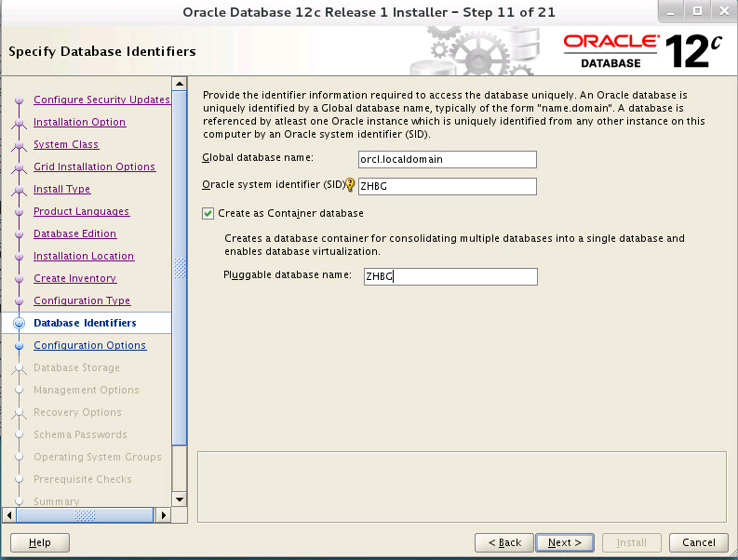Click the sidebar scroll up arrow
Screen dimensions: 738x560
[180, 84]
